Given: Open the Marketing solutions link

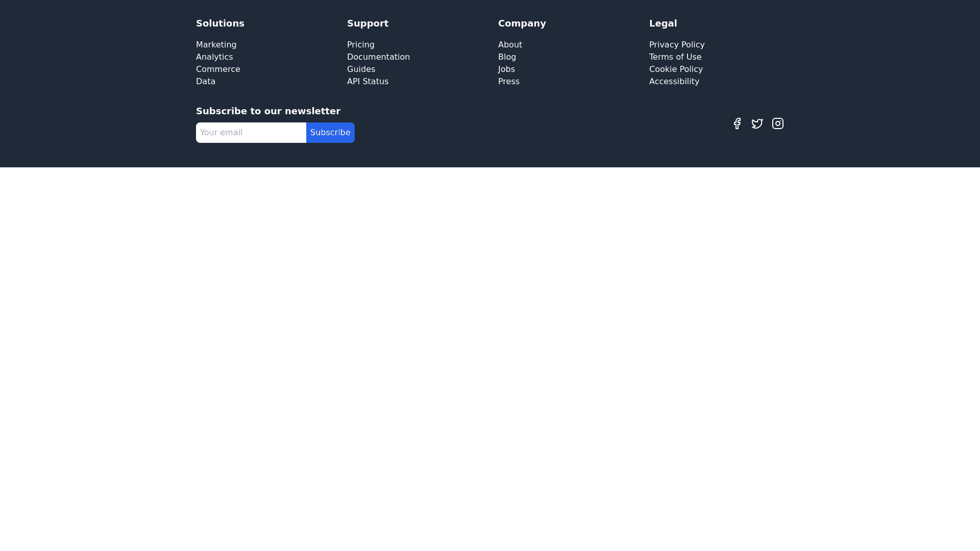Looking at the screenshot, I should 216,45.
